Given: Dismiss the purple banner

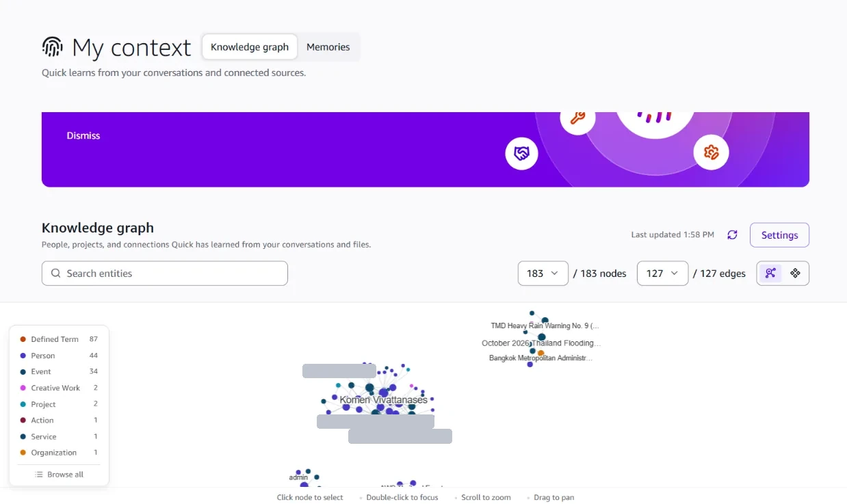Looking at the screenshot, I should pyautogui.click(x=83, y=135).
